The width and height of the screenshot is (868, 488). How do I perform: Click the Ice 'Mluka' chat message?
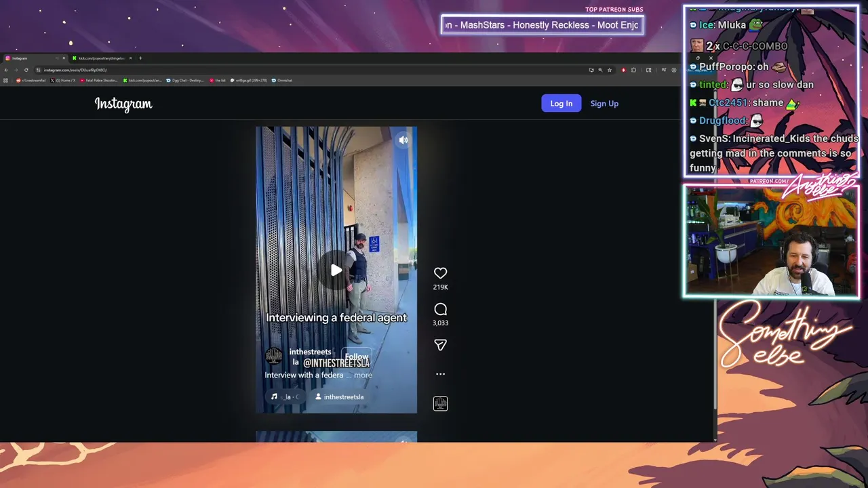click(x=726, y=25)
